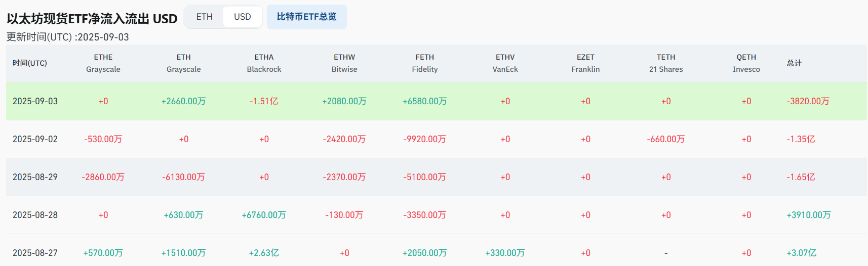Screen dimensions: 868x266
Task: Click the +3.07亿 total value
Action: pos(801,253)
